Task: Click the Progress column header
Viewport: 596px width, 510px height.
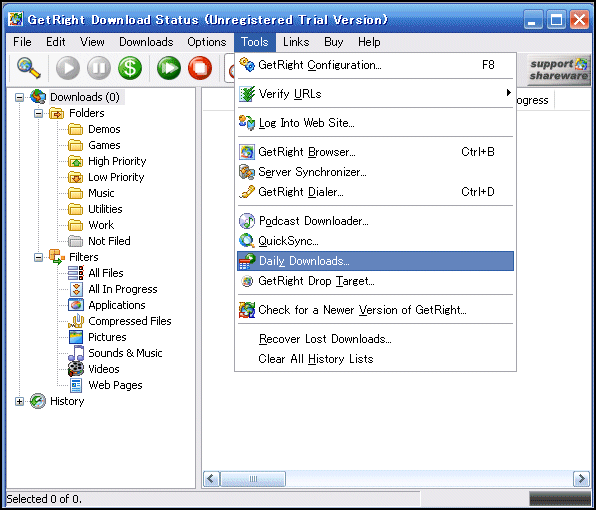Action: coord(535,100)
